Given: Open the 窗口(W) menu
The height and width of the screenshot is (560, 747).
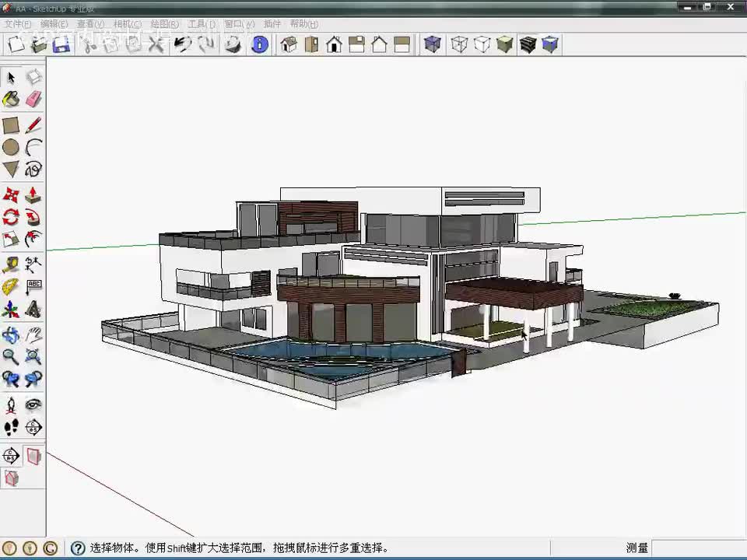Looking at the screenshot, I should [x=239, y=24].
